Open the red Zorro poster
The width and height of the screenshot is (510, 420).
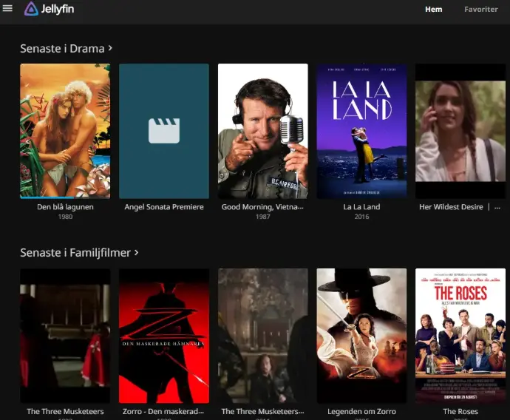[x=164, y=335]
